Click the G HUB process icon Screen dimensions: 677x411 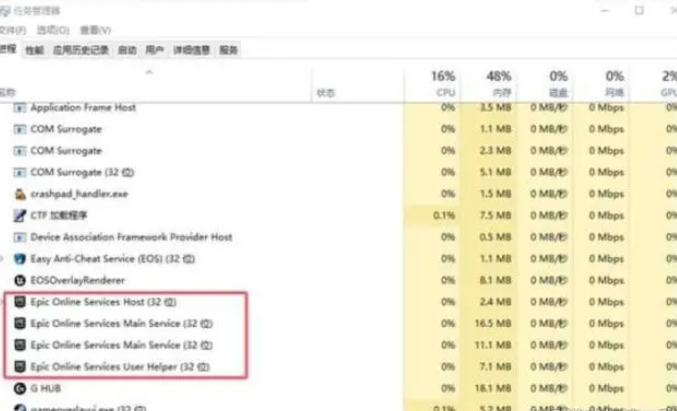(19, 388)
